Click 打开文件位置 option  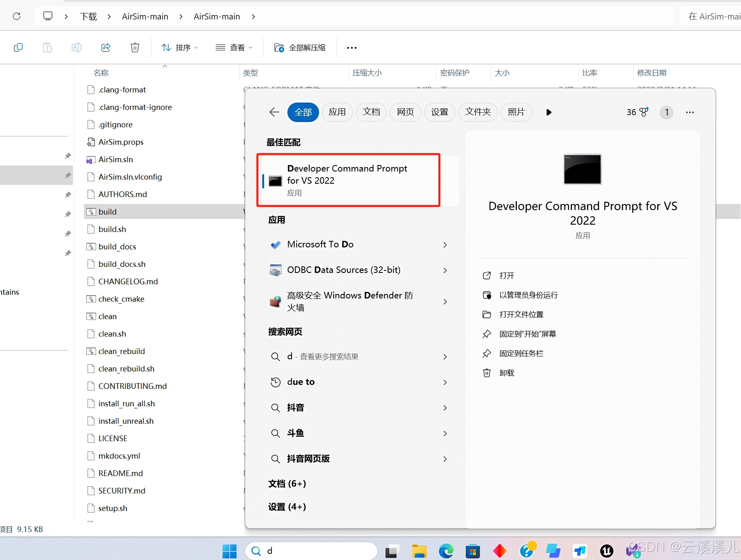(521, 315)
